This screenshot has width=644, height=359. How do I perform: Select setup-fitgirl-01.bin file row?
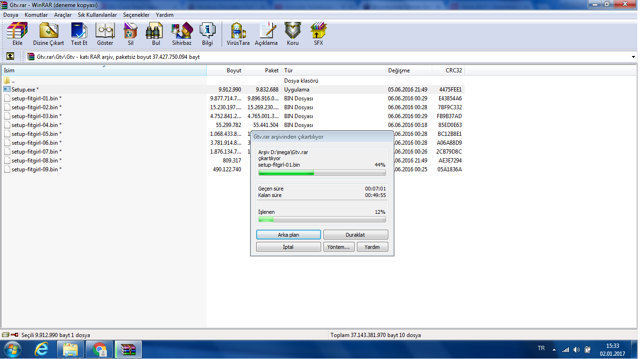232,99
